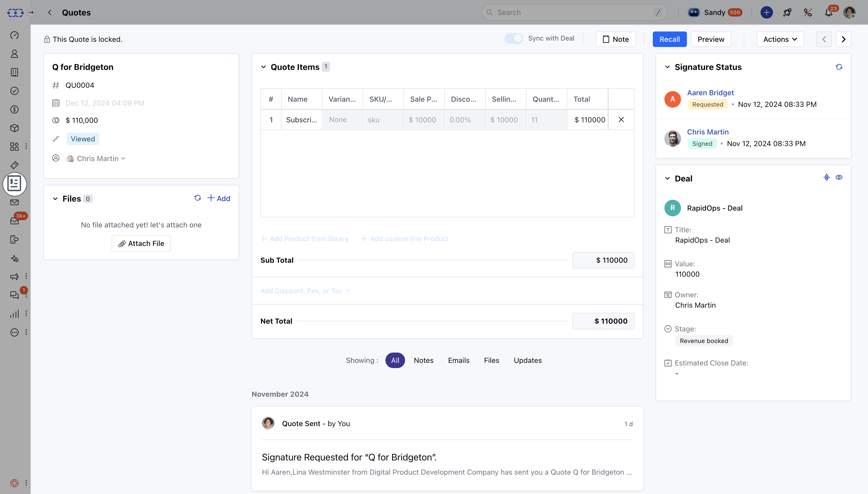Toggle the Sync with Deal switch

pyautogui.click(x=514, y=39)
